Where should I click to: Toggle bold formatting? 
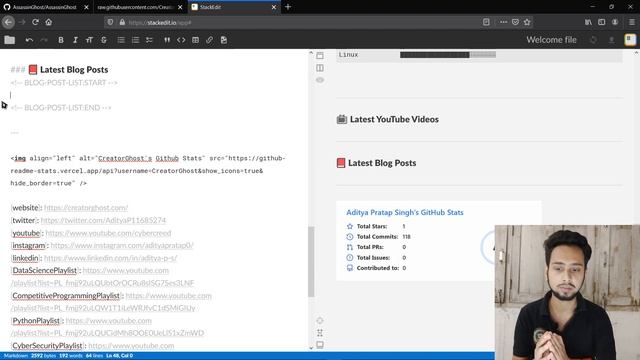pos(61,40)
